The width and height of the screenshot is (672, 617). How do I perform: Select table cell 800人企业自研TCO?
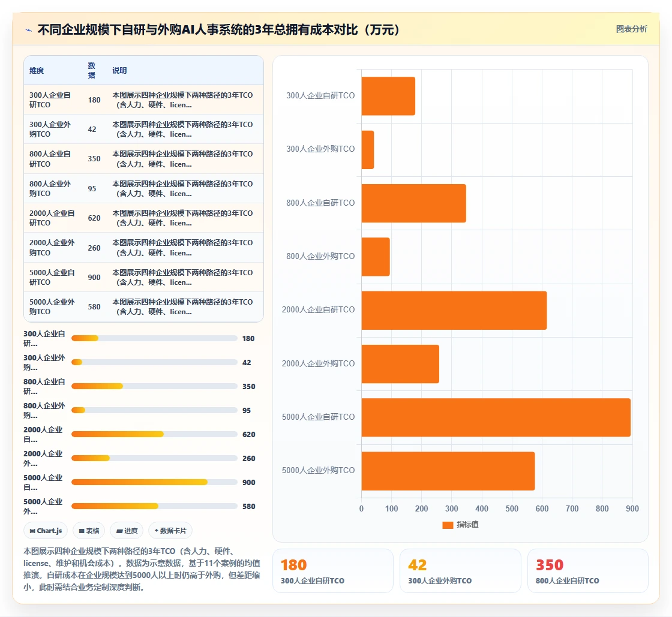click(50, 159)
